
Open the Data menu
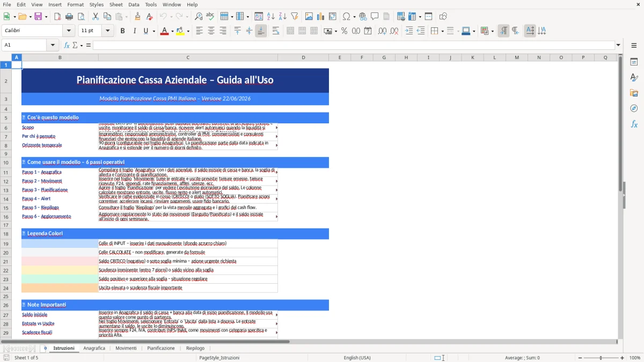pyautogui.click(x=134, y=4)
